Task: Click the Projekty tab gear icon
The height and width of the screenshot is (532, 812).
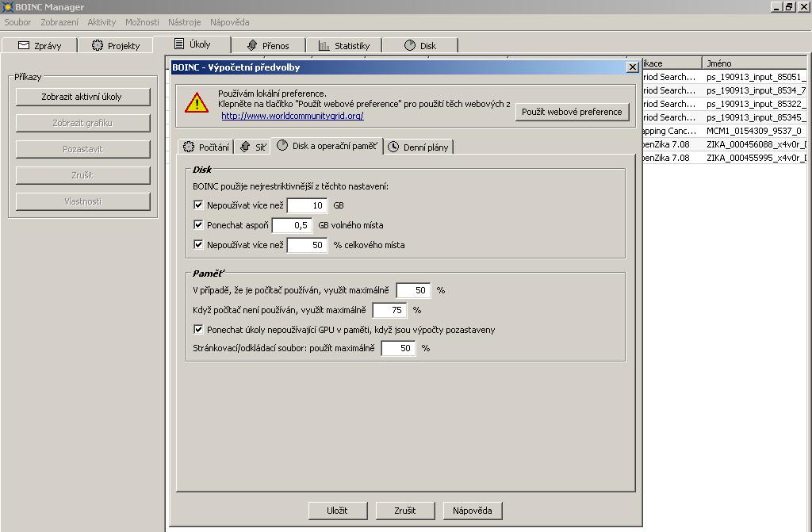Action: pyautogui.click(x=98, y=45)
